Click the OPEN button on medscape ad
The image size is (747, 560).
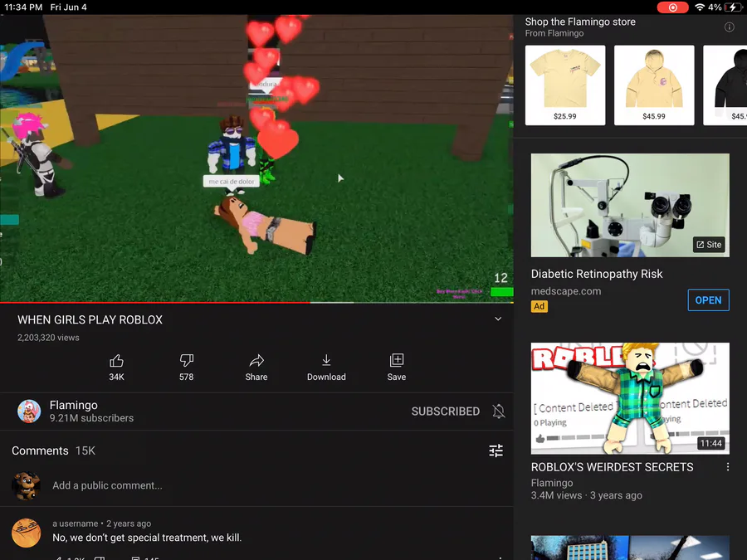pyautogui.click(x=708, y=300)
